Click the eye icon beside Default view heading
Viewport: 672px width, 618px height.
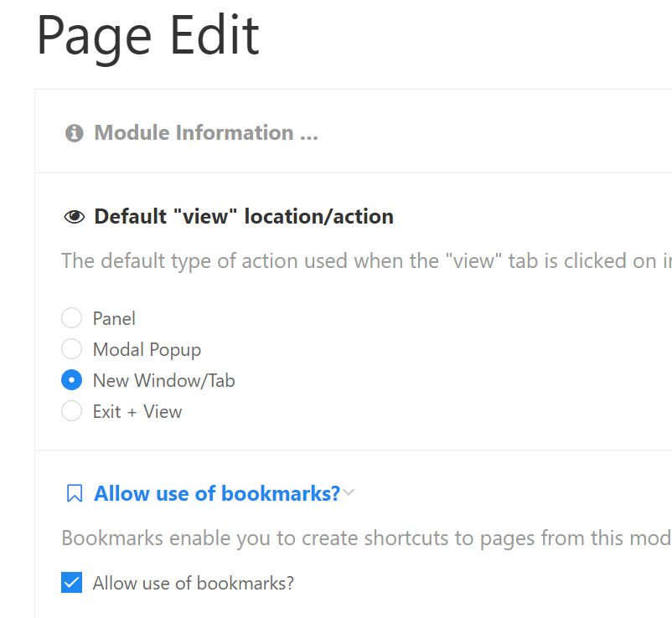(75, 217)
